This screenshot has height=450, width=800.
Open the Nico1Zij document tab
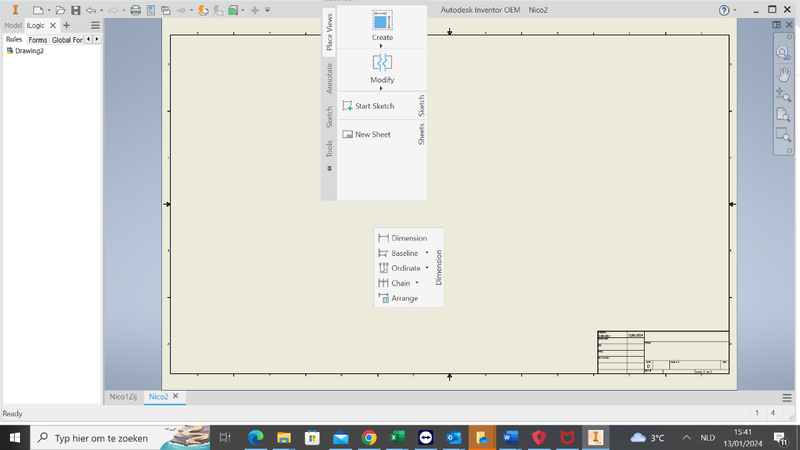pos(123,397)
